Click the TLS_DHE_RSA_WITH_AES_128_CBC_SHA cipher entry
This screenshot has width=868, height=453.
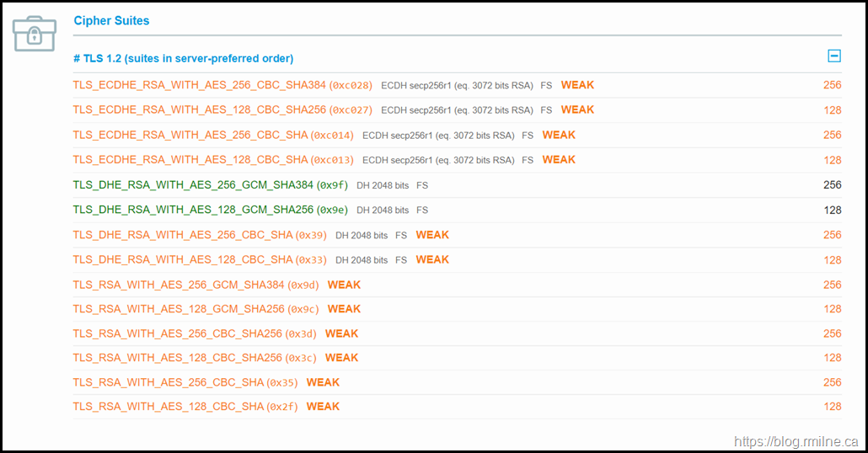pyautogui.click(x=182, y=259)
